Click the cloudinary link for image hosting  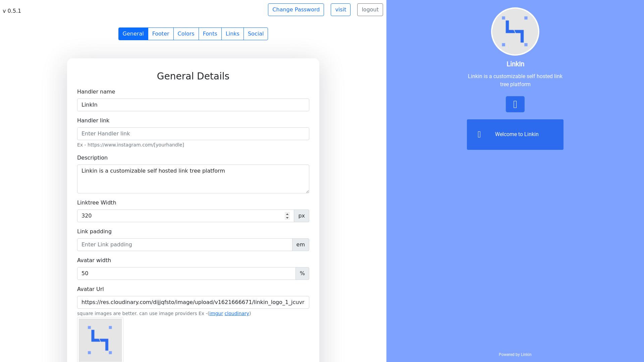tap(236, 313)
